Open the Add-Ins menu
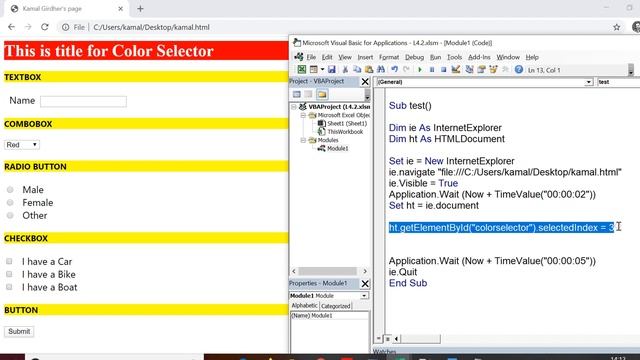The height and width of the screenshot is (360, 640). pyautogui.click(x=479, y=57)
